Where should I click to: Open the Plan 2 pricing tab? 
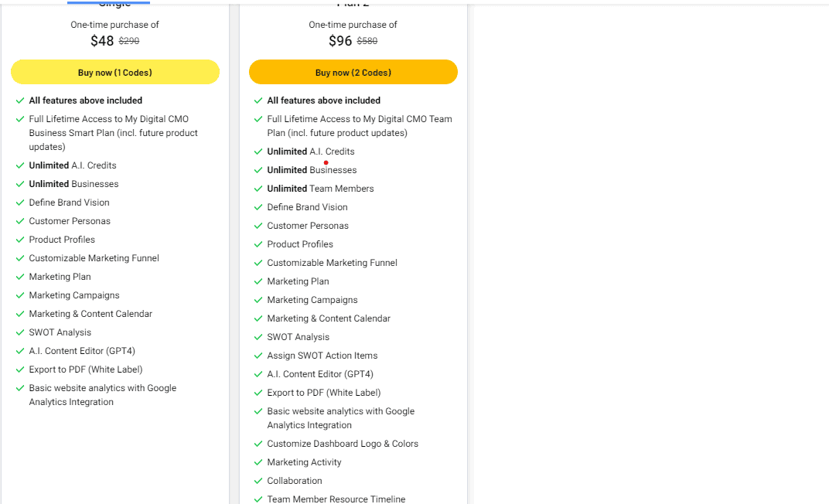353,3
